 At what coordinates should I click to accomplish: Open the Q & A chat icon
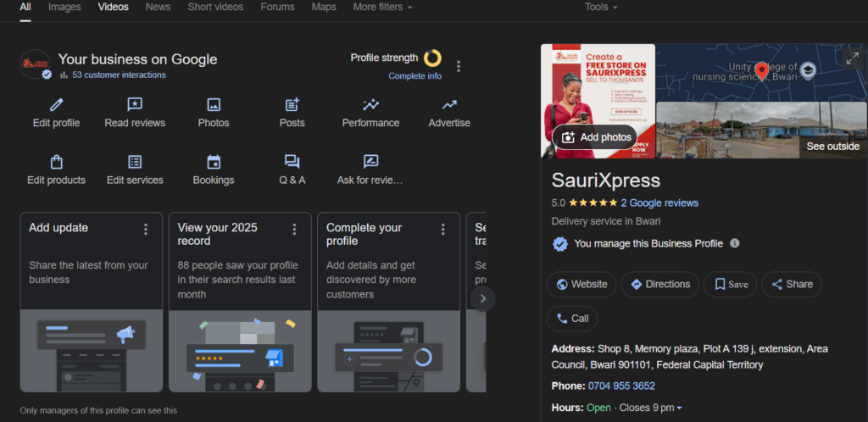[x=292, y=162]
